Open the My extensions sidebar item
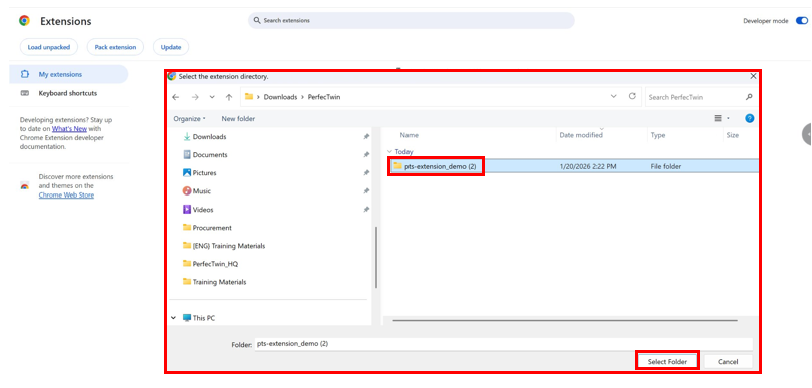 coord(68,74)
